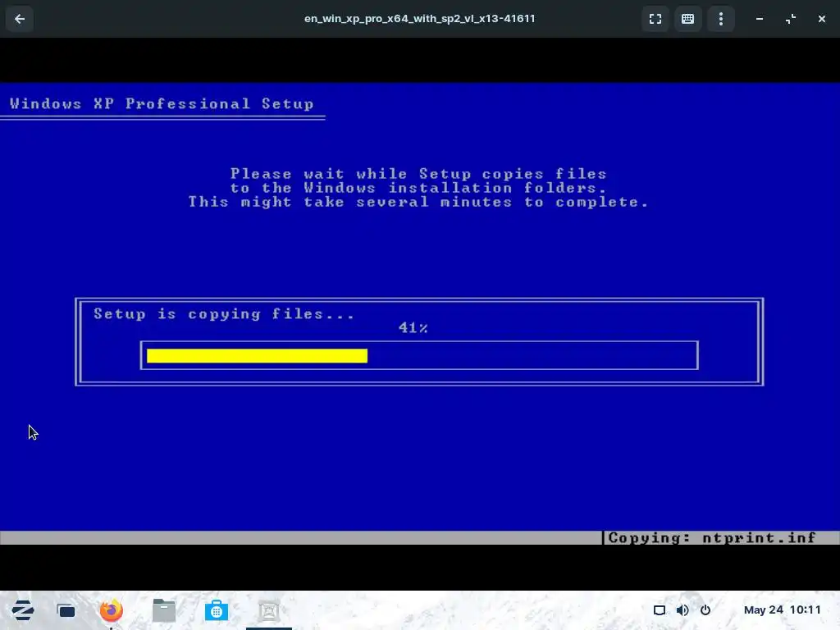Click the power icon in tray

pos(705,610)
